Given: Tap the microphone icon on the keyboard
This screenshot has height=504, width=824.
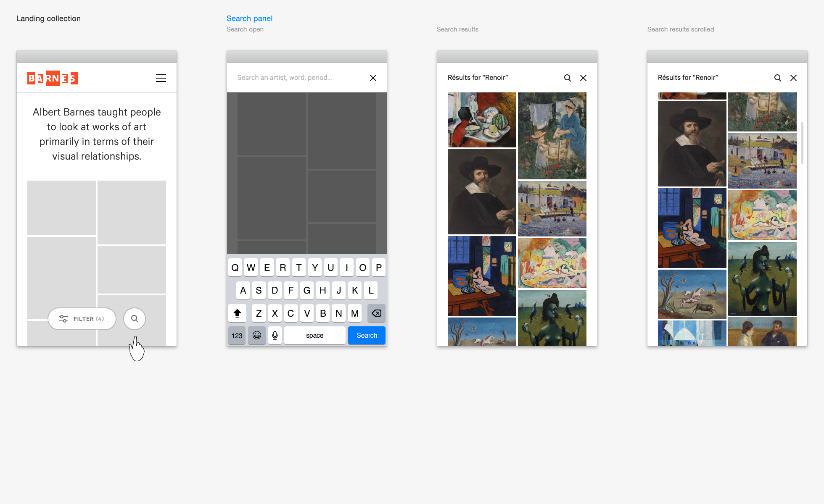Looking at the screenshot, I should coord(275,335).
